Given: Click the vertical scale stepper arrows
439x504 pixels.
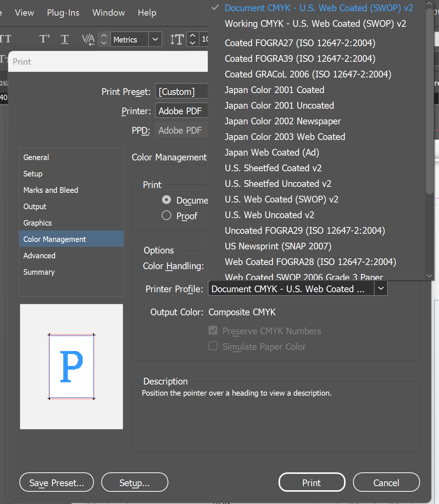Looking at the screenshot, I should tap(193, 39).
